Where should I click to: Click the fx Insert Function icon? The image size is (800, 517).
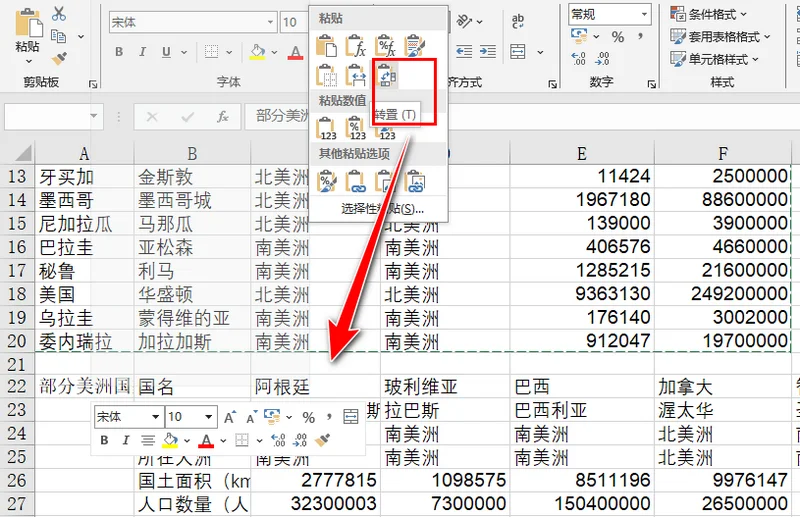222,117
